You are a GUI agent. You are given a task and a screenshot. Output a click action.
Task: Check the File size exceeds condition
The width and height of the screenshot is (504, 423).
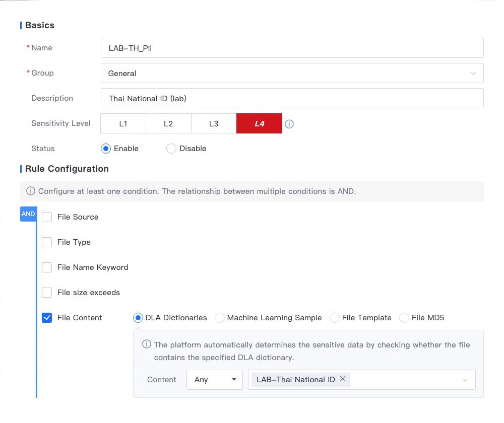(x=47, y=293)
